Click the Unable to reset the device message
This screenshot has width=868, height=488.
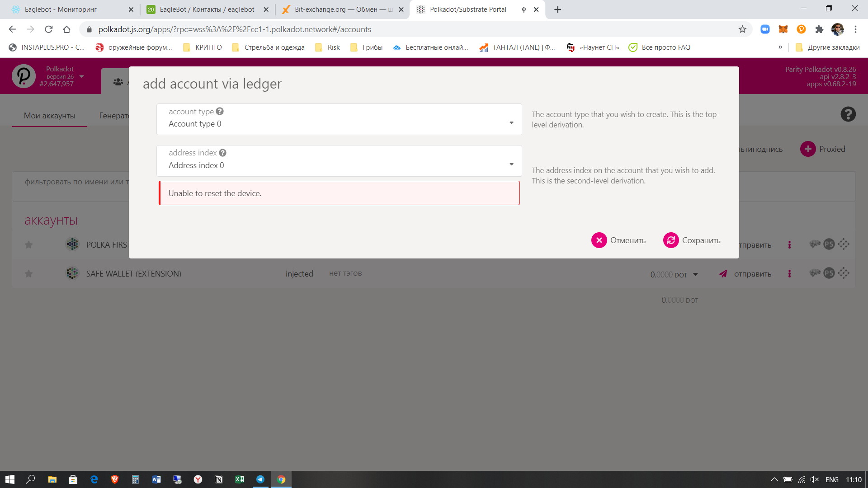point(339,193)
